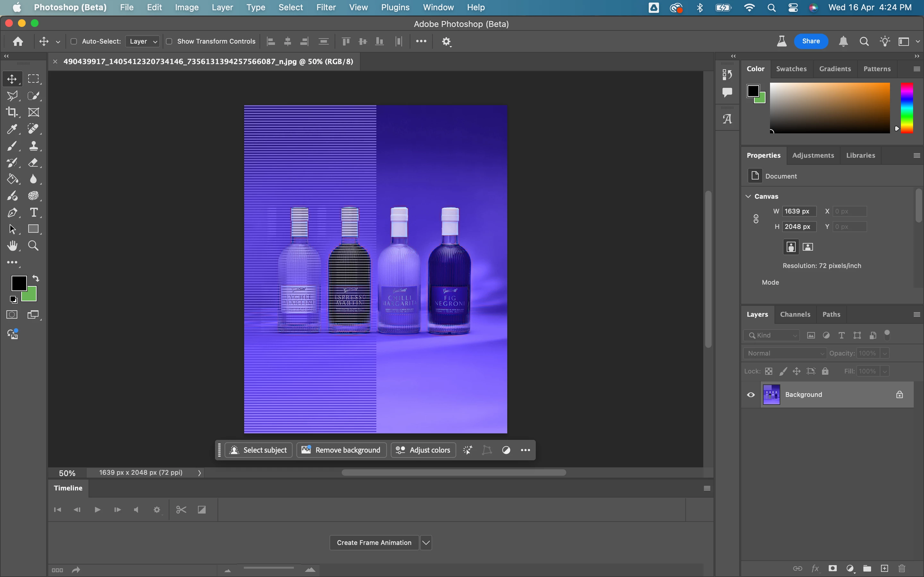Enable Show Transform Controls checkbox
Image resolution: width=924 pixels, height=577 pixels.
169,41
